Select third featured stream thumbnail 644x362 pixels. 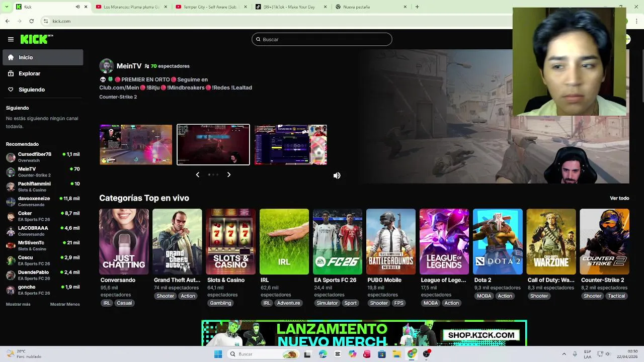click(x=291, y=145)
